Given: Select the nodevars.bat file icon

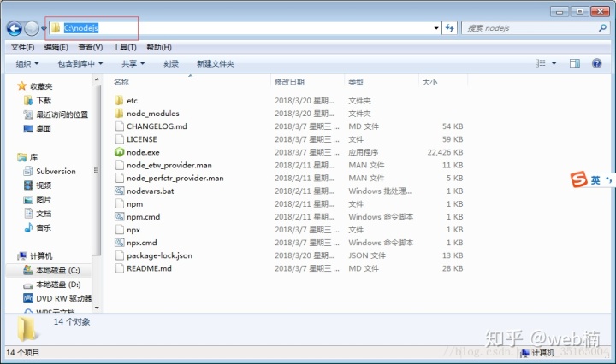Looking at the screenshot, I should [x=119, y=191].
